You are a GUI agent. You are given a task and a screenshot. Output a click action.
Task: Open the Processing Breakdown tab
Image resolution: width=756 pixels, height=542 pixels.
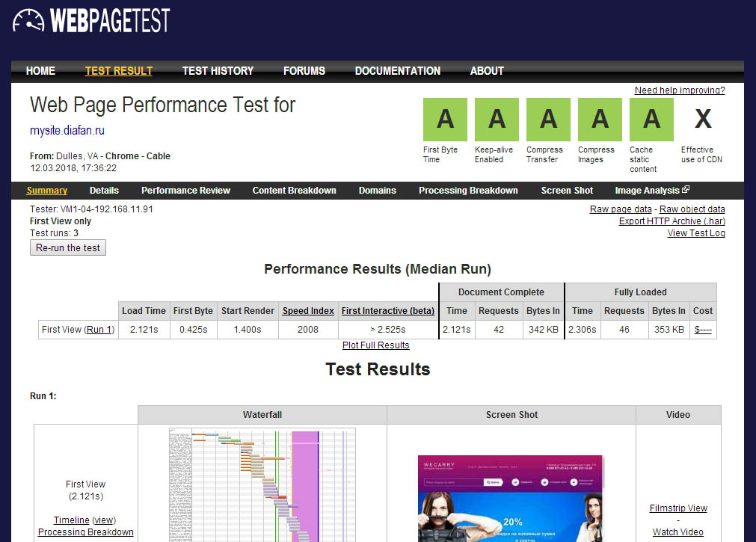[468, 191]
